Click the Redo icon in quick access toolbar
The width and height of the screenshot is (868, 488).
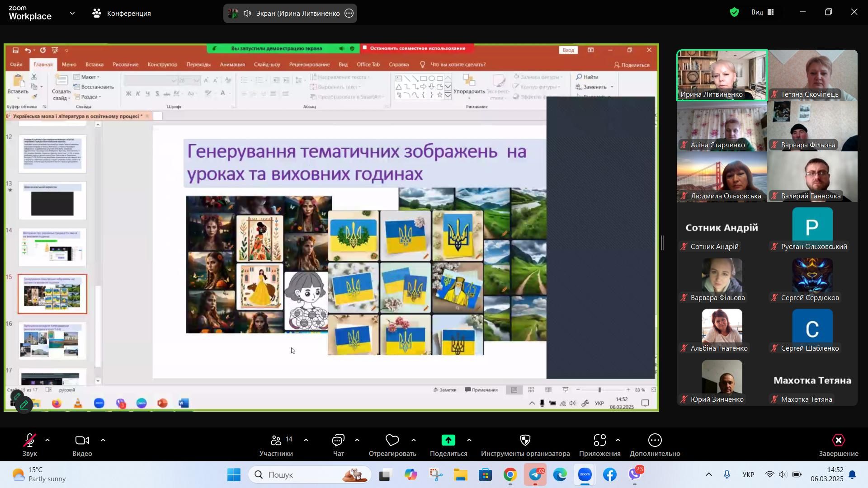[43, 50]
